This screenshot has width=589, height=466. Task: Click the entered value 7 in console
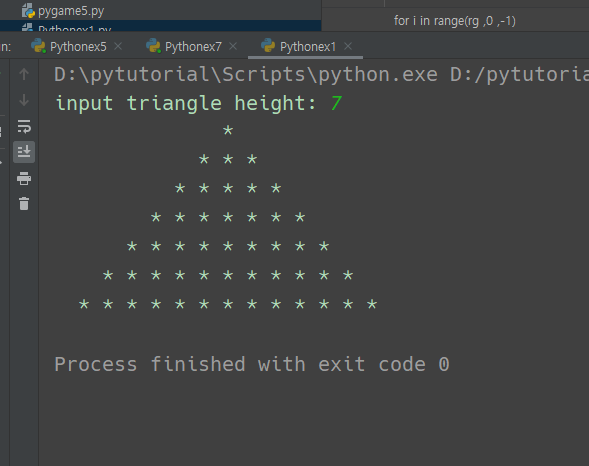(336, 103)
